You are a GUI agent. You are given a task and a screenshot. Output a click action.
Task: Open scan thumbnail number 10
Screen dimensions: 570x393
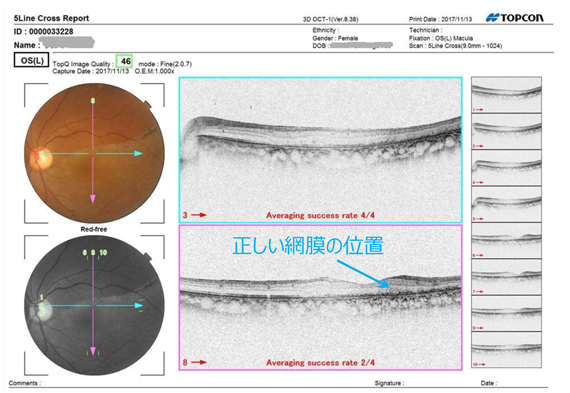coord(506,350)
